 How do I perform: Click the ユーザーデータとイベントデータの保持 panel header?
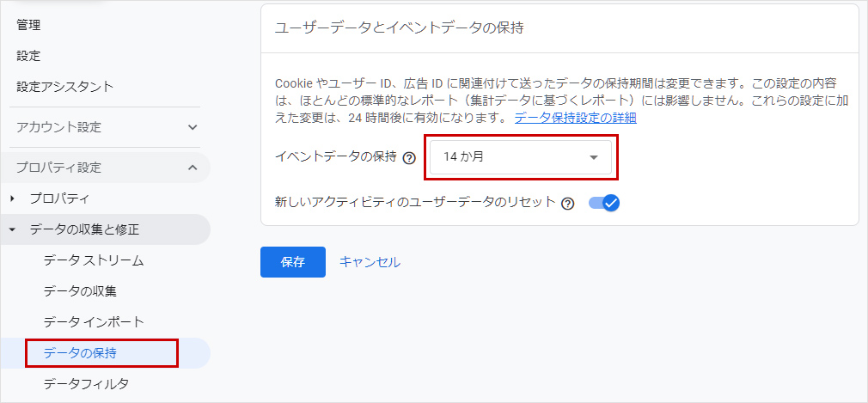(x=399, y=27)
